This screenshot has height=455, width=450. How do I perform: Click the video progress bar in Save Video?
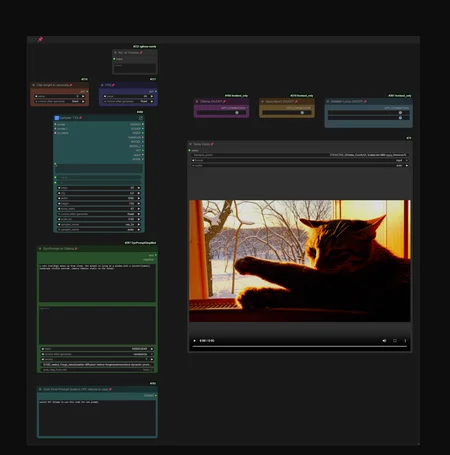pyautogui.click(x=300, y=347)
